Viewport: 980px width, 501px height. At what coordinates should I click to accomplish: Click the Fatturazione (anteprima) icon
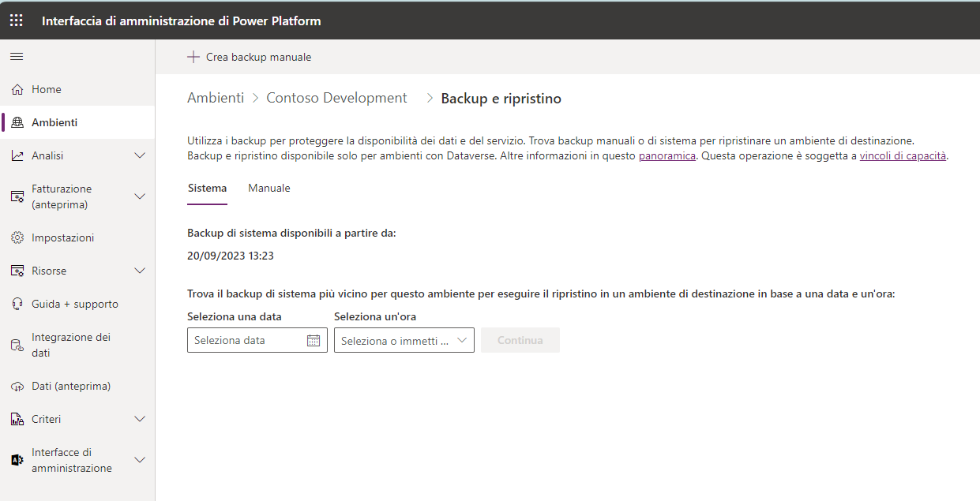tap(17, 196)
